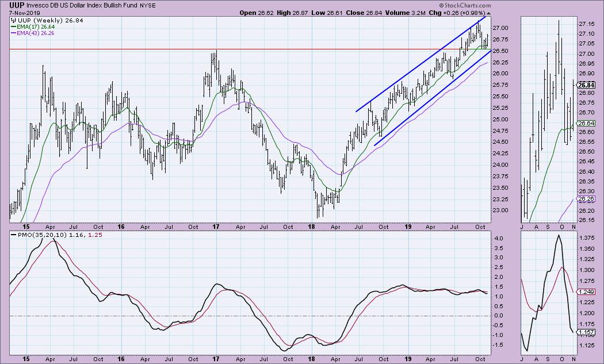Click the 26.40 label on the zoom panel axis
This screenshot has height=364, width=604.
586,171
